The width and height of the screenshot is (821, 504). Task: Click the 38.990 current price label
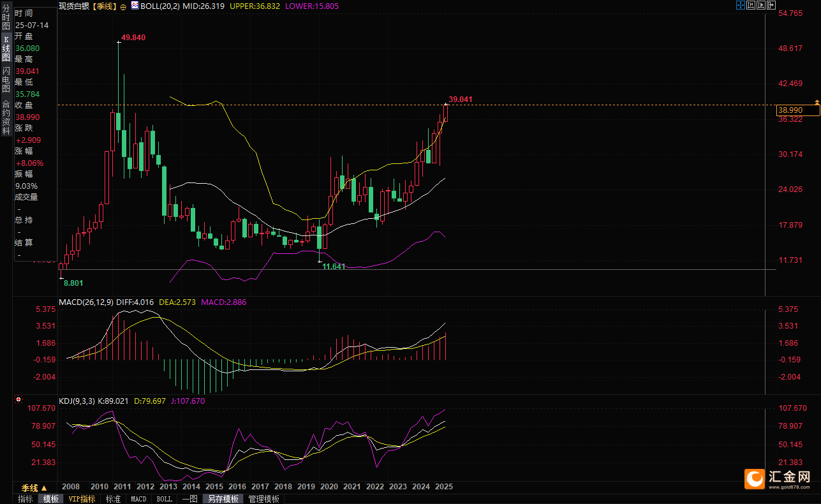coord(797,110)
